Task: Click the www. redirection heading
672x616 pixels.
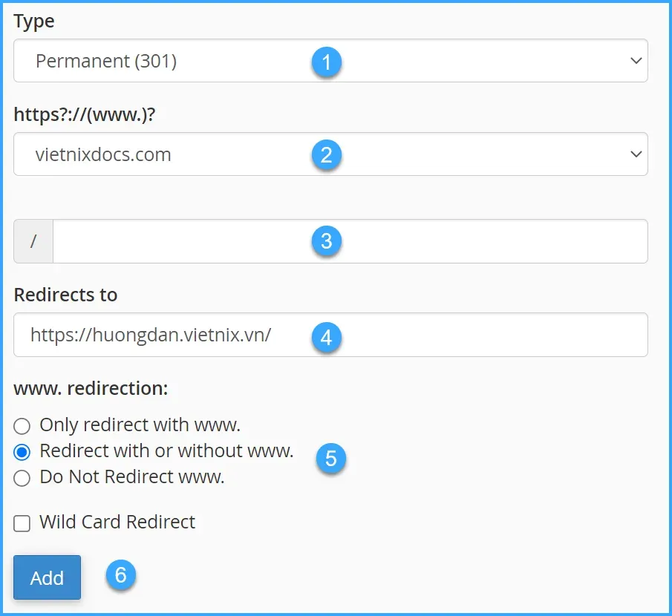Action: (91, 388)
